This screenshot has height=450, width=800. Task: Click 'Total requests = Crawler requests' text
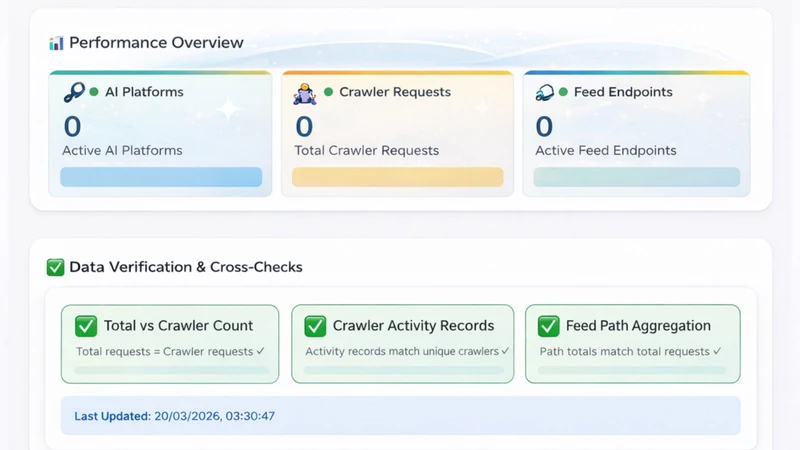click(x=164, y=352)
